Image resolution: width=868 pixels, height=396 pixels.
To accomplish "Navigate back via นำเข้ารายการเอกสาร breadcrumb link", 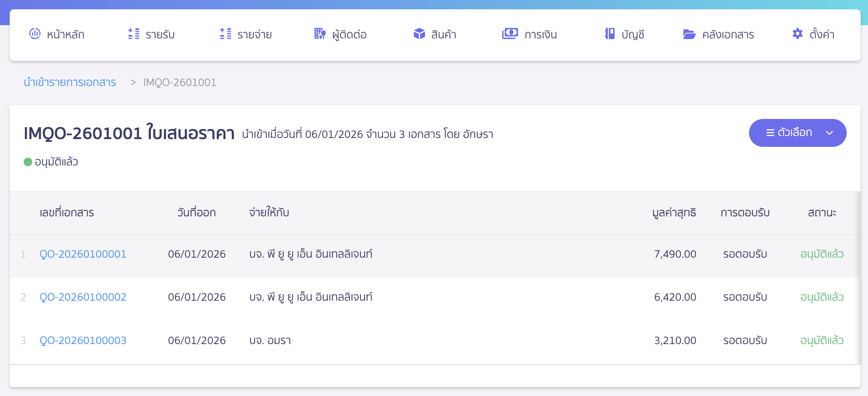I will [70, 82].
